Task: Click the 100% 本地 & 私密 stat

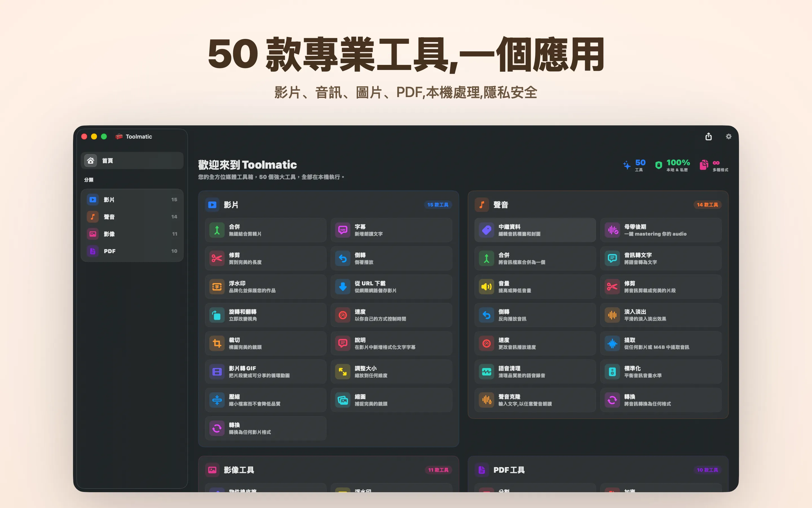Action: pos(673,165)
